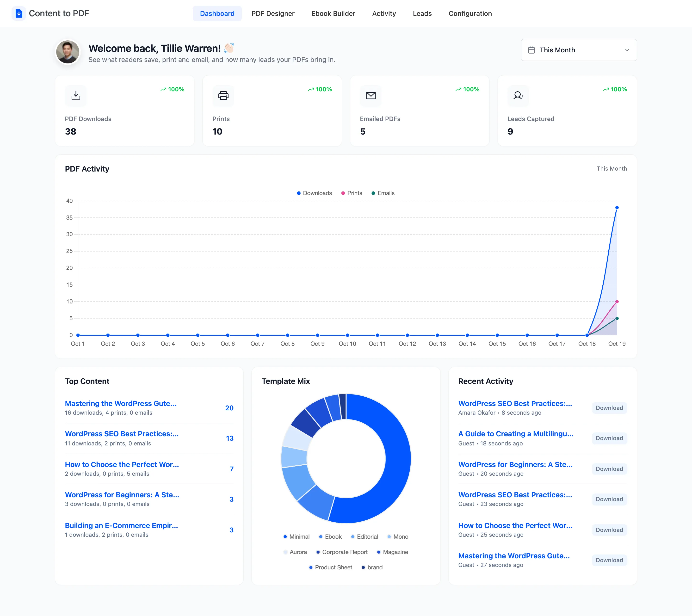The width and height of the screenshot is (692, 616).
Task: Click Download badge for 27 seconds ago entry
Action: (609, 560)
